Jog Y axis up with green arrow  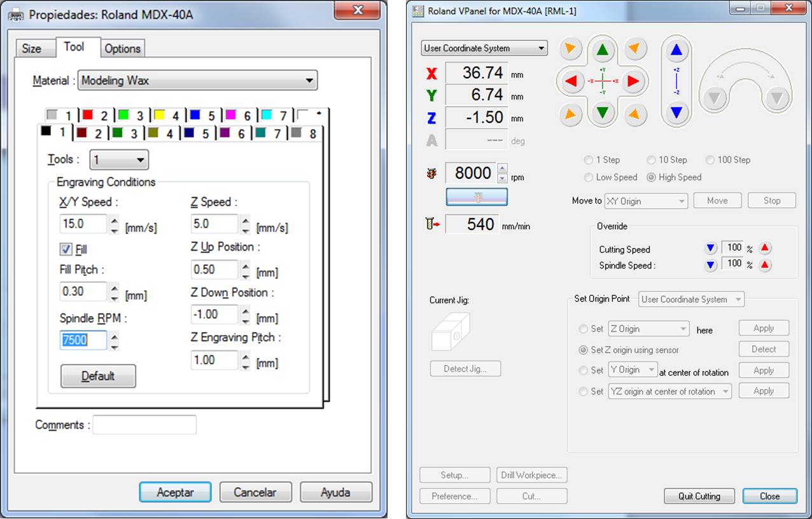point(603,50)
